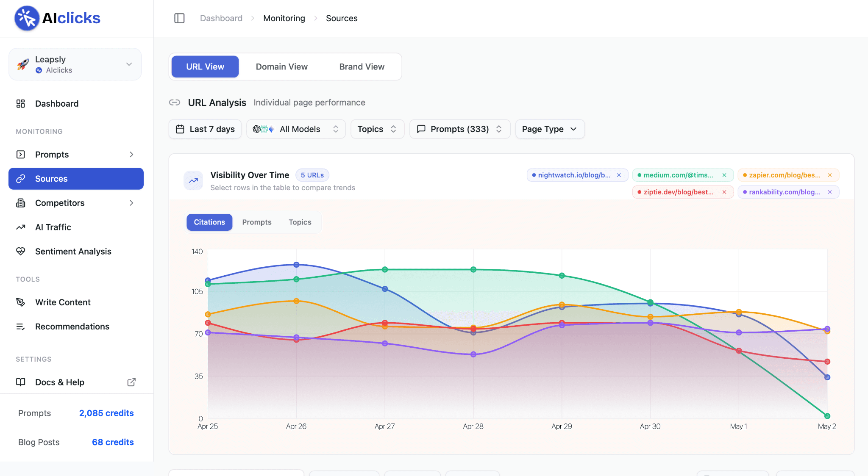Remove the nightwatch.io/blog URL chip
This screenshot has height=476, width=868.
619,175
